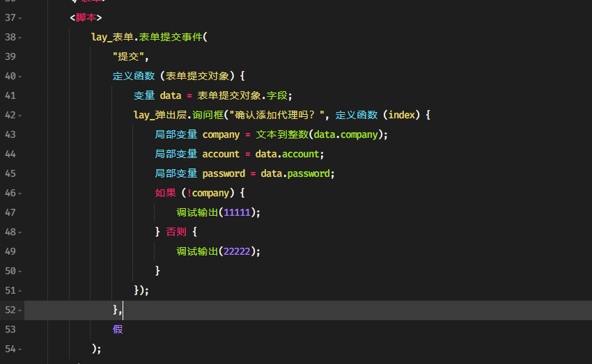The image size is (592, 364).
Task: Click line number 45 in the gutter
Action: [10, 173]
